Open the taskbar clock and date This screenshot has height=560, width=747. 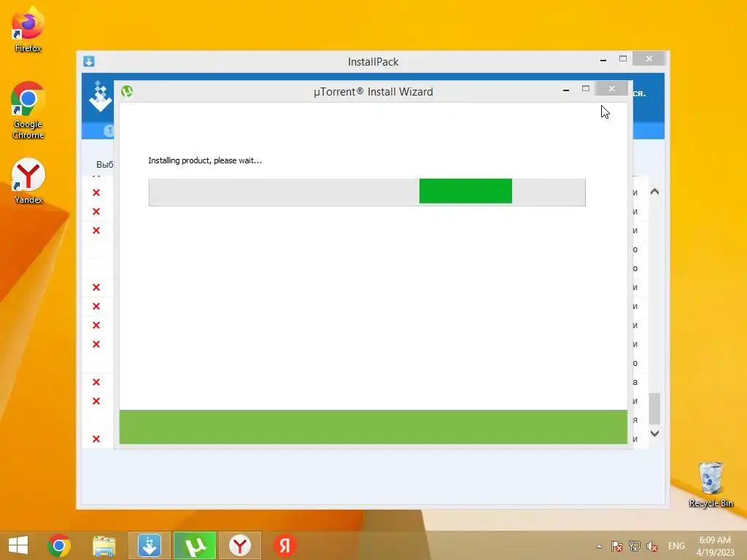coord(715,545)
